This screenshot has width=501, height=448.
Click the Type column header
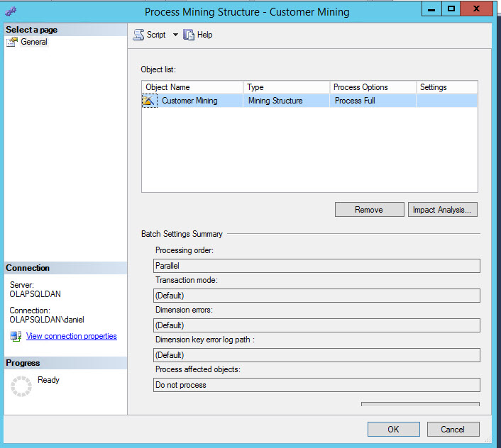point(286,87)
